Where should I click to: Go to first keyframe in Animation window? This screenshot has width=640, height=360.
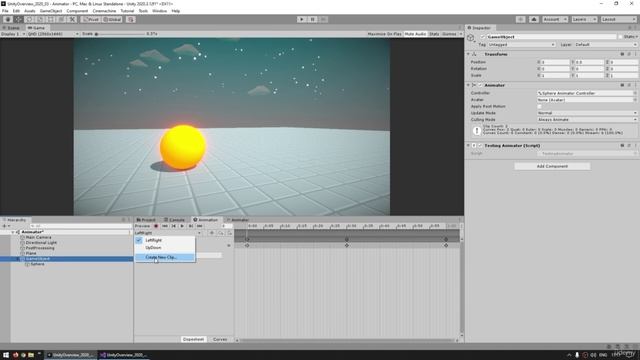(165, 226)
